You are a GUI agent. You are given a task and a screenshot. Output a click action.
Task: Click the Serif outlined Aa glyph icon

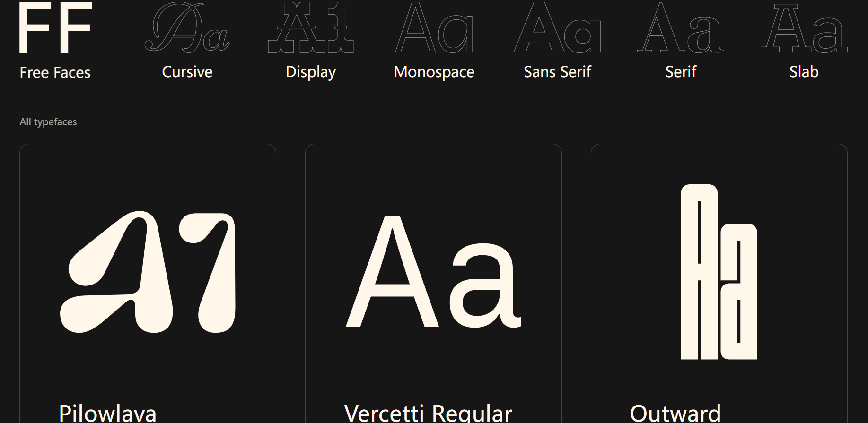click(x=681, y=28)
